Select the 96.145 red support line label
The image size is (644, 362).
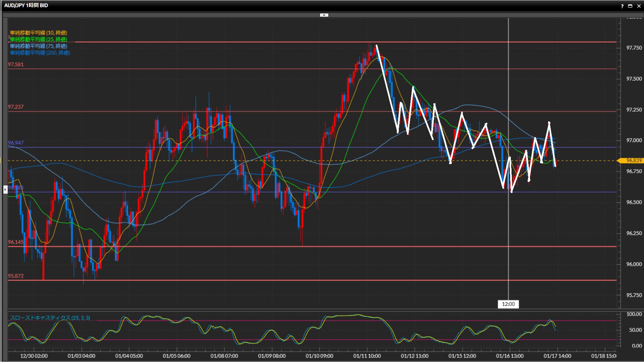click(16, 242)
